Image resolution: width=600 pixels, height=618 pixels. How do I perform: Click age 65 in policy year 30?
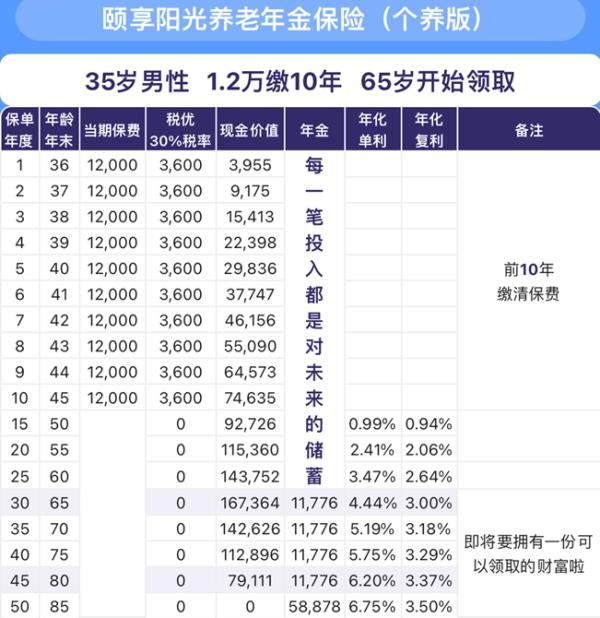pos(59,503)
